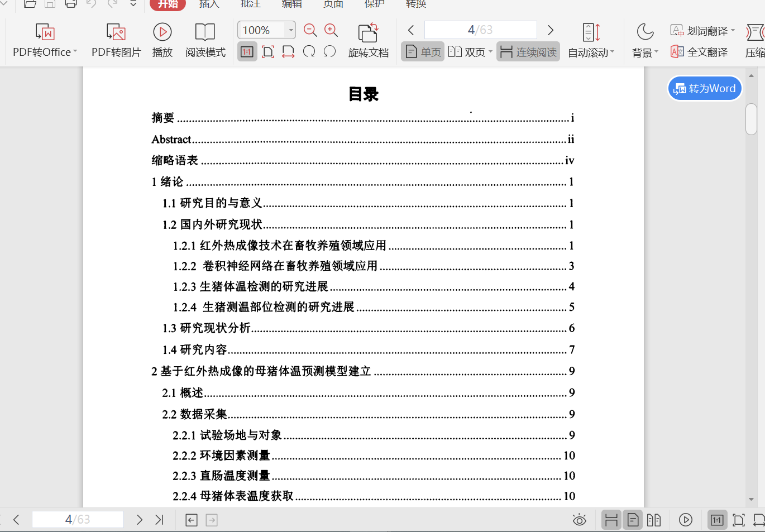
Task: Click the scrollbar down arrow
Action: coord(751,499)
